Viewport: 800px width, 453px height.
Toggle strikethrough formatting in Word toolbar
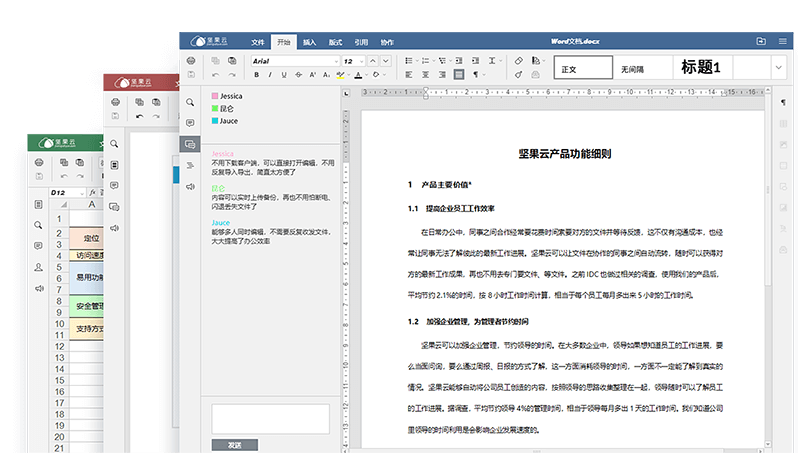point(299,75)
